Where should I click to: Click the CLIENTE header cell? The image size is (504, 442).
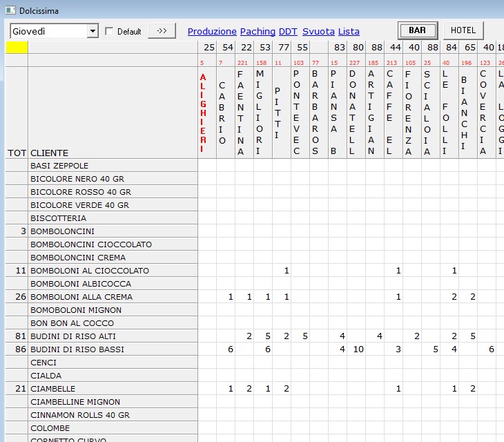pos(49,153)
